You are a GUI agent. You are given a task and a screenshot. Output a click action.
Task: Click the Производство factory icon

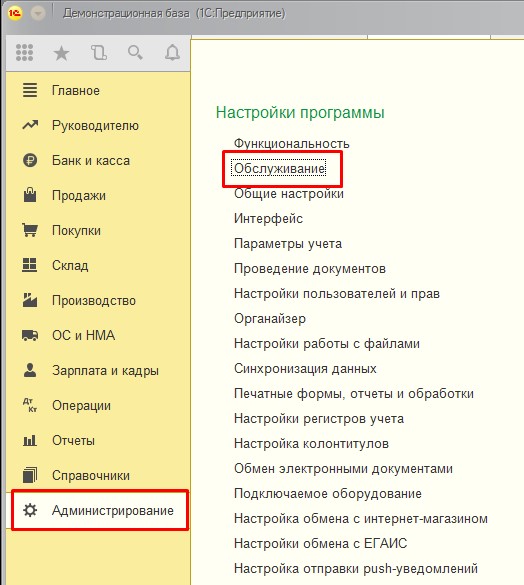[x=30, y=300]
